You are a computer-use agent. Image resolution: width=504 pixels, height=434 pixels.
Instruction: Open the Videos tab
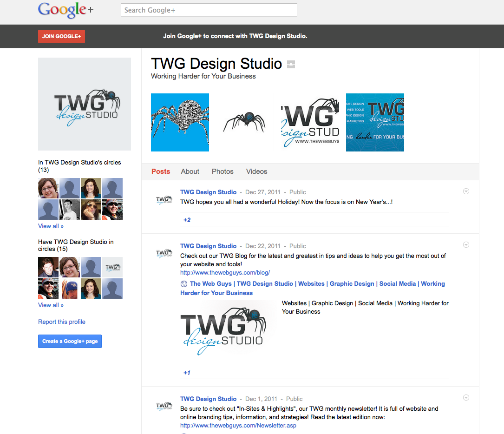coord(256,171)
